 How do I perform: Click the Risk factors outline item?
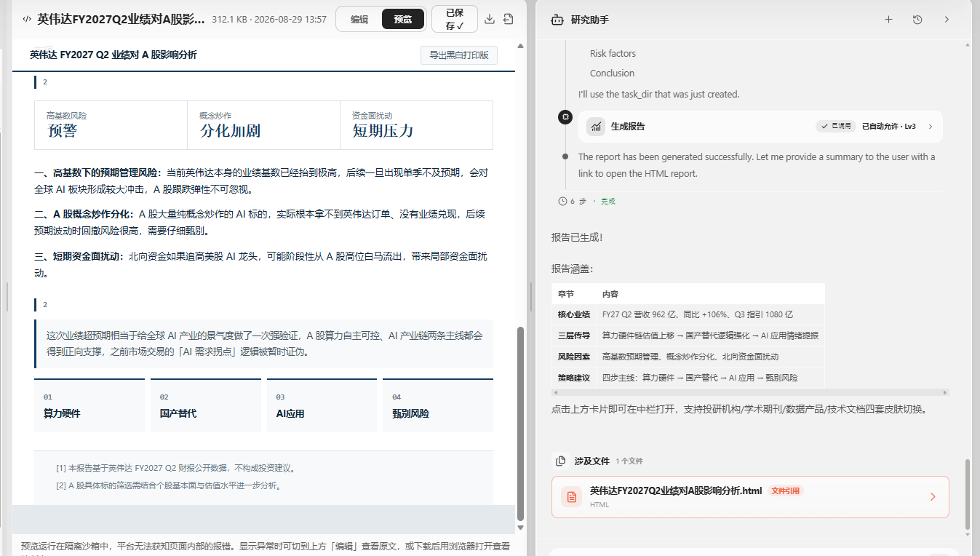(613, 53)
